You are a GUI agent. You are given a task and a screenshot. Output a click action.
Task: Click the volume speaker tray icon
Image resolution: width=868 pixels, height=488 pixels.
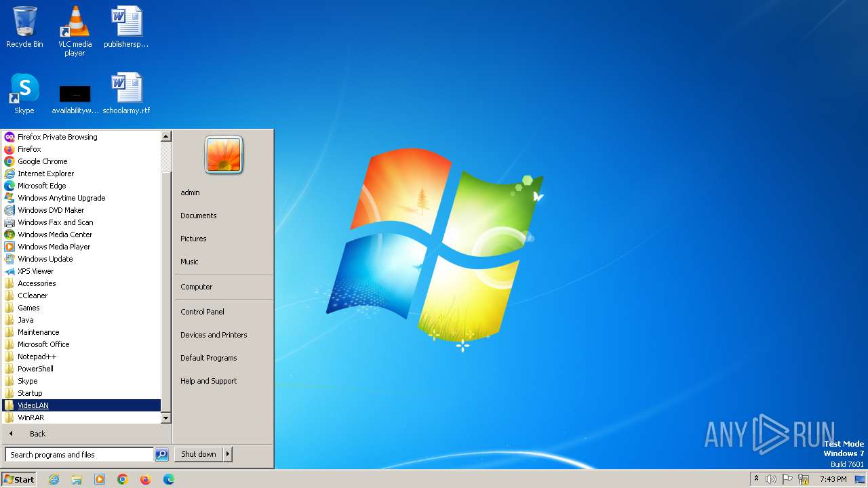pyautogui.click(x=771, y=479)
